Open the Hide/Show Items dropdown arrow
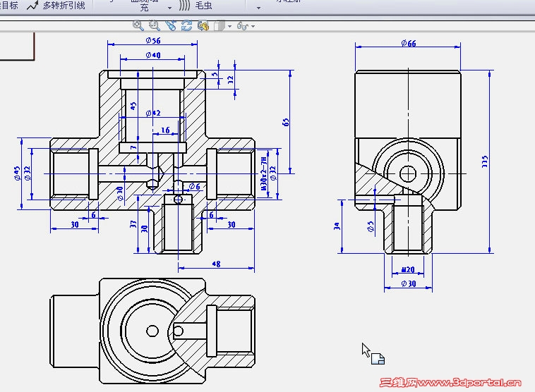The width and height of the screenshot is (535, 392). coord(253,26)
